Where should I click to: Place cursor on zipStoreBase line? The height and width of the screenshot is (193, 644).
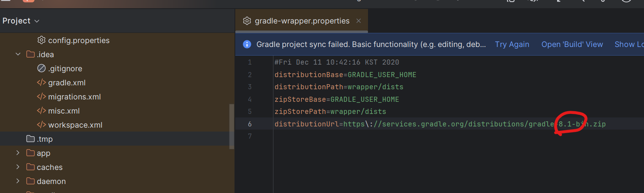(x=337, y=99)
